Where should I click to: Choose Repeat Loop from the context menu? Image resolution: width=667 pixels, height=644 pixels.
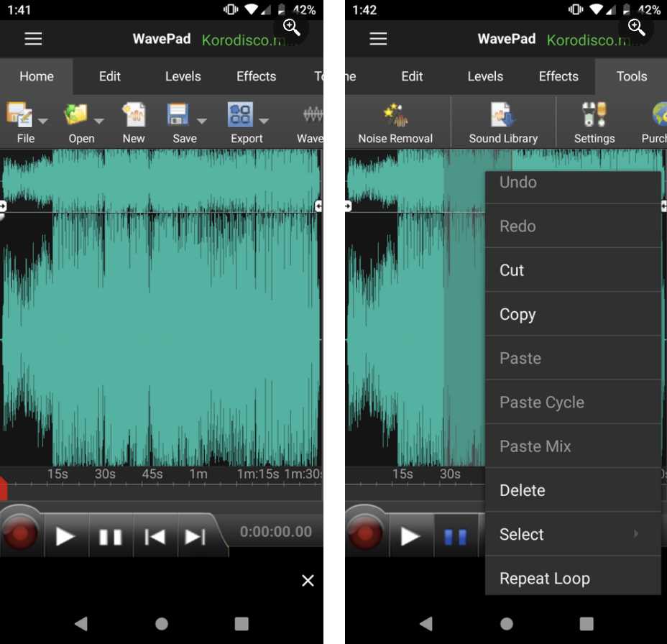[x=573, y=576]
